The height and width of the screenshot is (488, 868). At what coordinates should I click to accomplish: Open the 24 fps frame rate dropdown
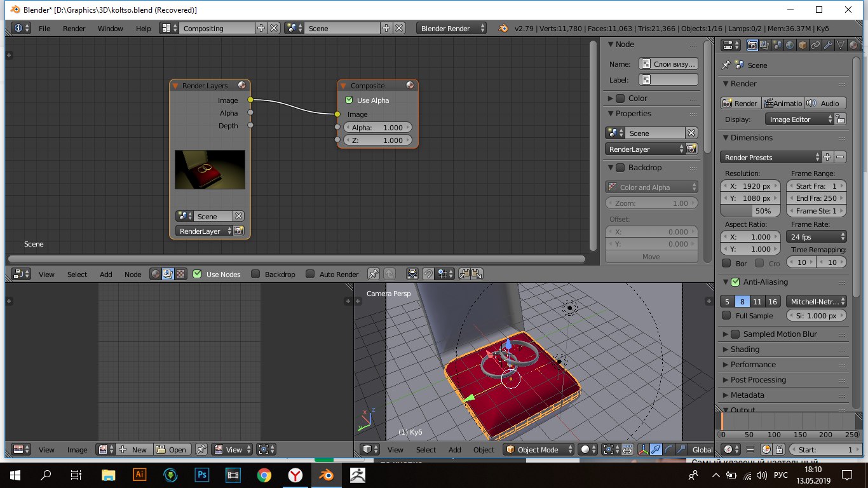[817, 236]
